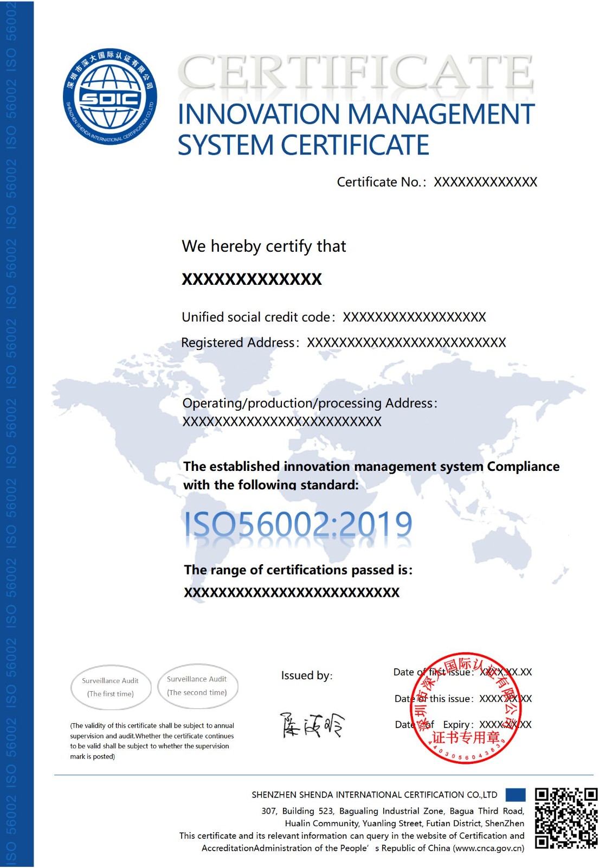Click the certificate number XXXXXXXXXXXXX value
612x868 pixels.
point(485,182)
